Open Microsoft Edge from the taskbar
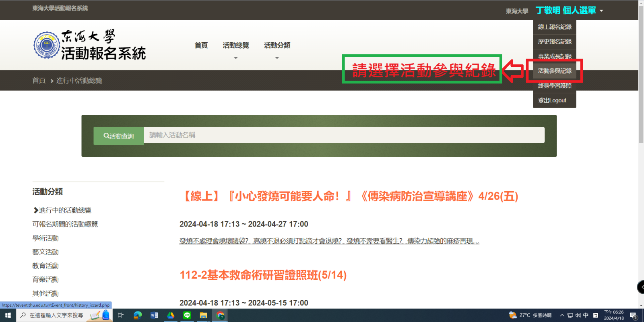Screen dimensions: 644x322 tap(138, 316)
